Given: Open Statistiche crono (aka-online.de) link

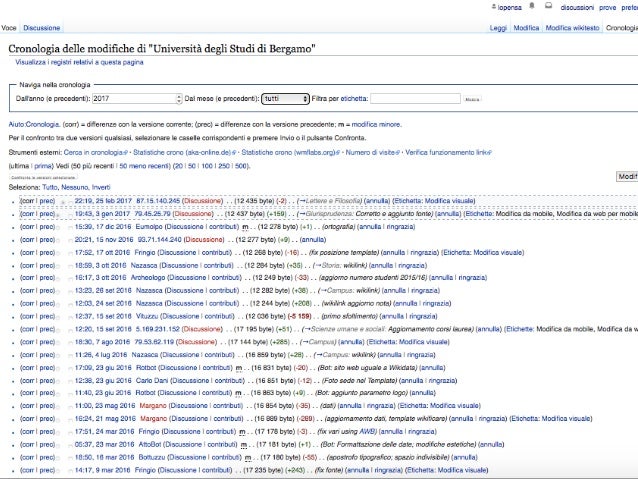Looking at the screenshot, I should pyautogui.click(x=184, y=153).
